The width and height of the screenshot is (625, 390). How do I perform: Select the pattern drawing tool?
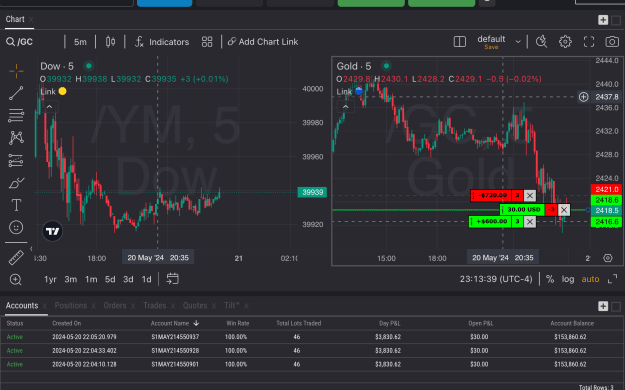[16, 138]
